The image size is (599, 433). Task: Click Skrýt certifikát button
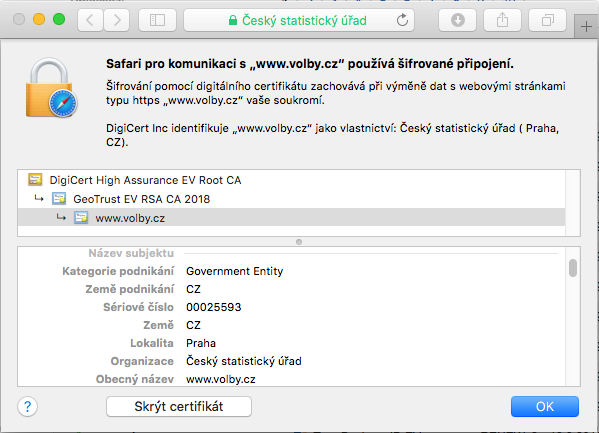(179, 406)
